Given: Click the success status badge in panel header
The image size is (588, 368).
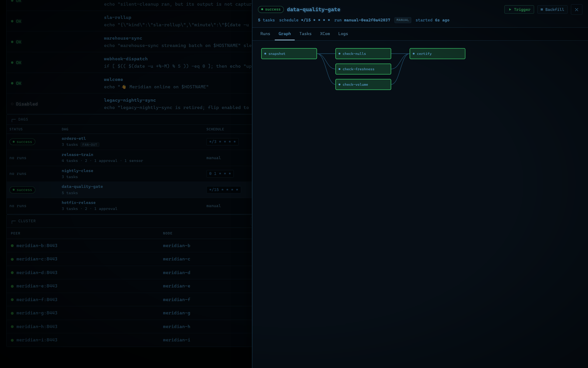Looking at the screenshot, I should [x=271, y=9].
